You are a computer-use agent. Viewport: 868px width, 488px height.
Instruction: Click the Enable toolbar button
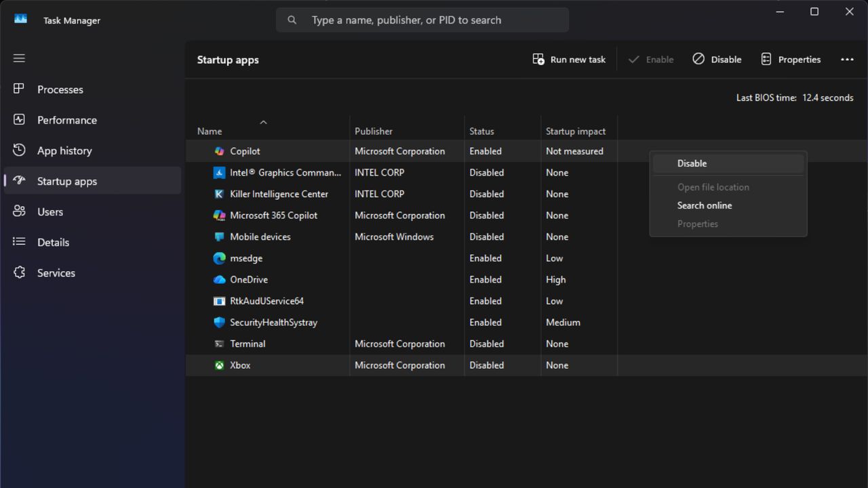click(x=650, y=60)
